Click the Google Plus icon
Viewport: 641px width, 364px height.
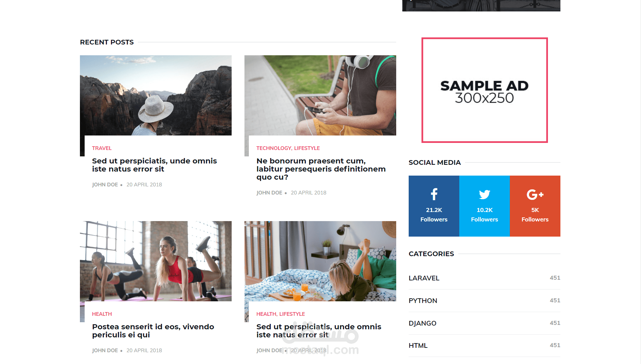[535, 194]
